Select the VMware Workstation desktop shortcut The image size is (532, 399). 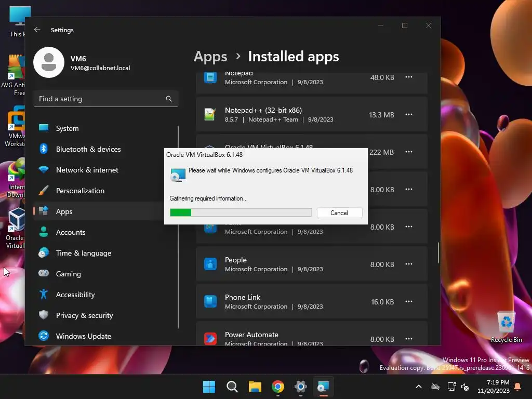[14, 126]
